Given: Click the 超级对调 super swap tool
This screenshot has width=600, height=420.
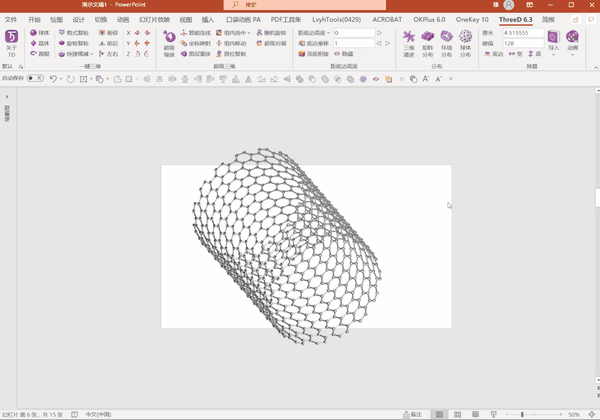Looking at the screenshot, I should (x=271, y=43).
